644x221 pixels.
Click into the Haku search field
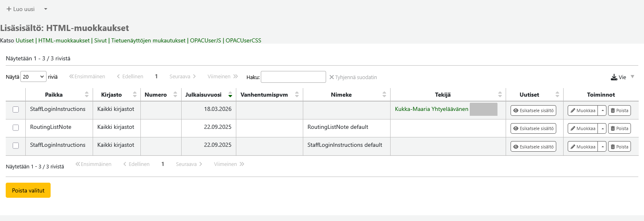click(x=293, y=77)
